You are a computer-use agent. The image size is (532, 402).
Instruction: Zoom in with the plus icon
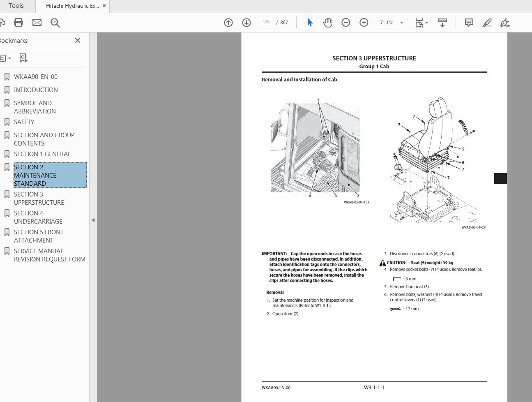(364, 23)
